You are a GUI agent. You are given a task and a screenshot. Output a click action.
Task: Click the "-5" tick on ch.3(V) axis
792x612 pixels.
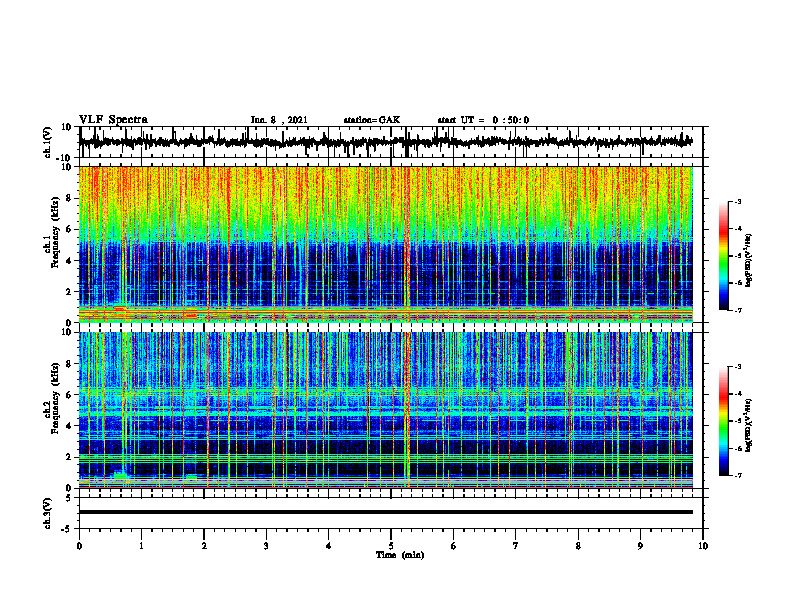(x=68, y=529)
